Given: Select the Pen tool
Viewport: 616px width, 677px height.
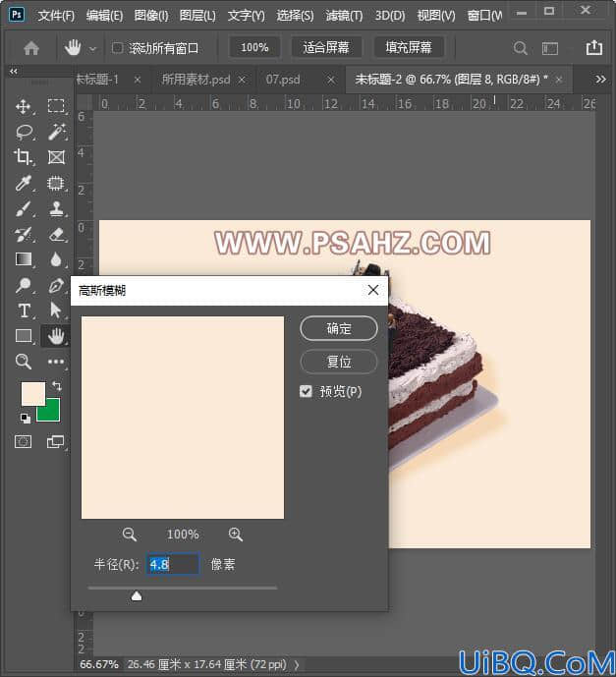Looking at the screenshot, I should pyautogui.click(x=56, y=285).
